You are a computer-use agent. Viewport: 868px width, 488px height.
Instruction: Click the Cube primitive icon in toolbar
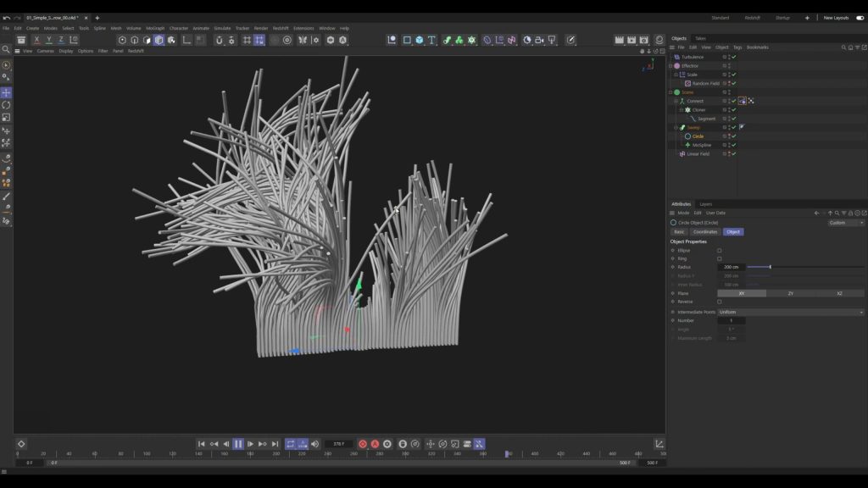coord(419,40)
